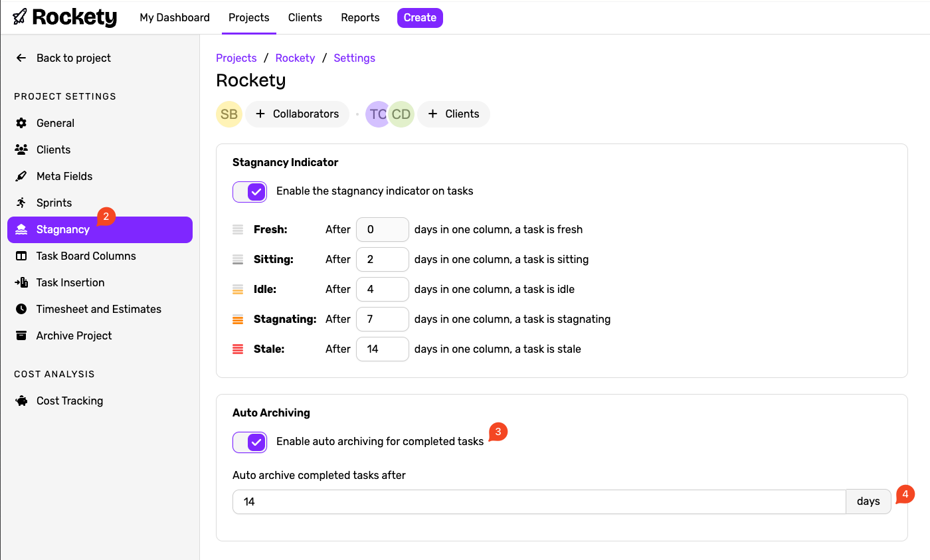Click the archive box icon for Archive Project
This screenshot has height=560, width=930.
tap(21, 335)
